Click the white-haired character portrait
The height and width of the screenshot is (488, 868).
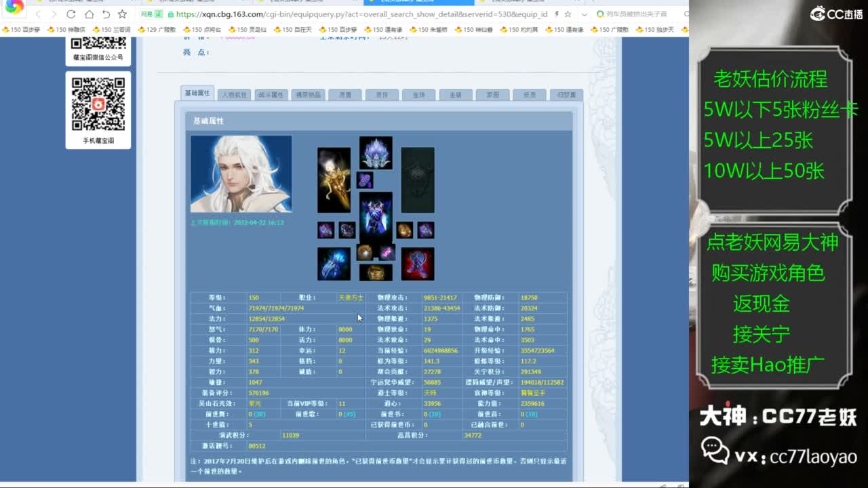[x=241, y=174]
